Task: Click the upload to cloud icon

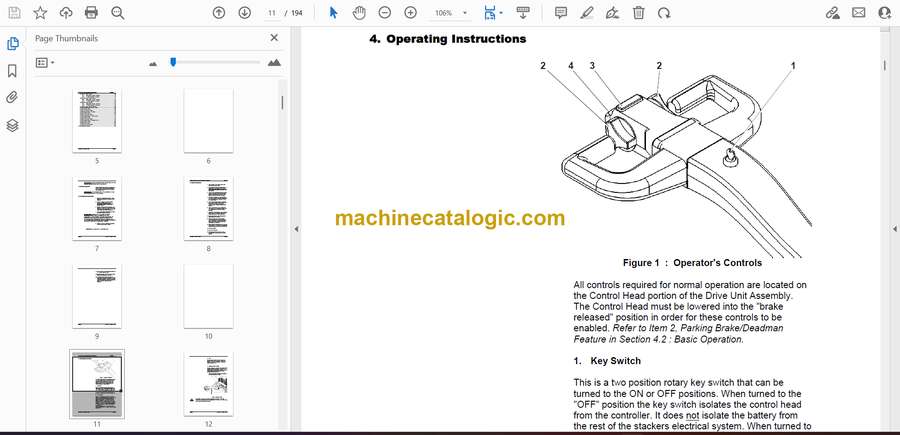Action: coord(66,13)
